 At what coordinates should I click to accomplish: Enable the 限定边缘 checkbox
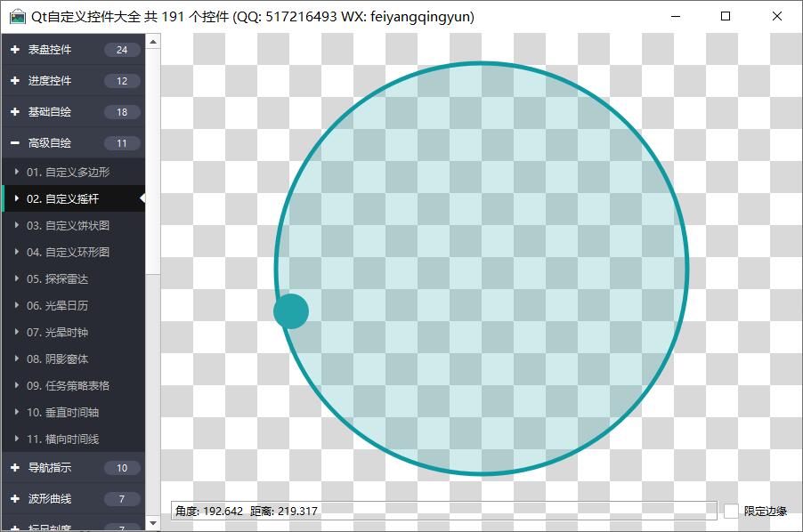point(731,511)
